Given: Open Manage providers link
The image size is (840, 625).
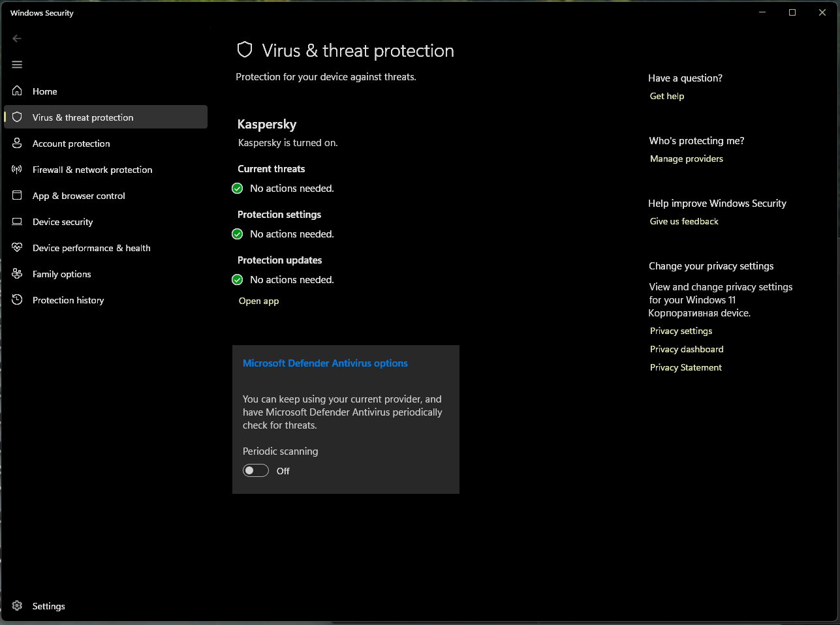Looking at the screenshot, I should (x=687, y=159).
